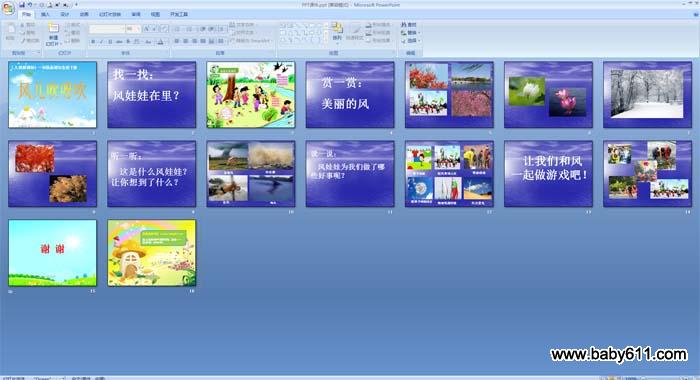
Task: Click the Replace (替换) button
Action: tap(409, 33)
